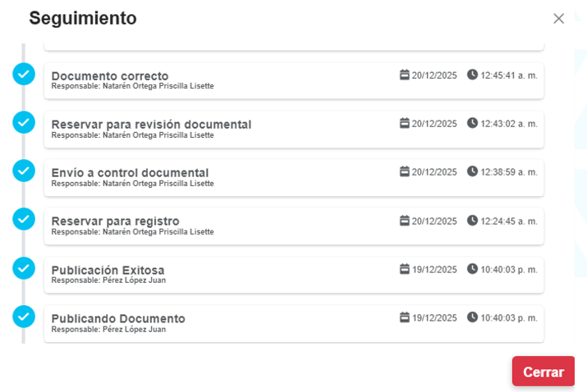Click clock icon on Documento correcto row
This screenshot has width=587, height=392.
[x=472, y=75]
